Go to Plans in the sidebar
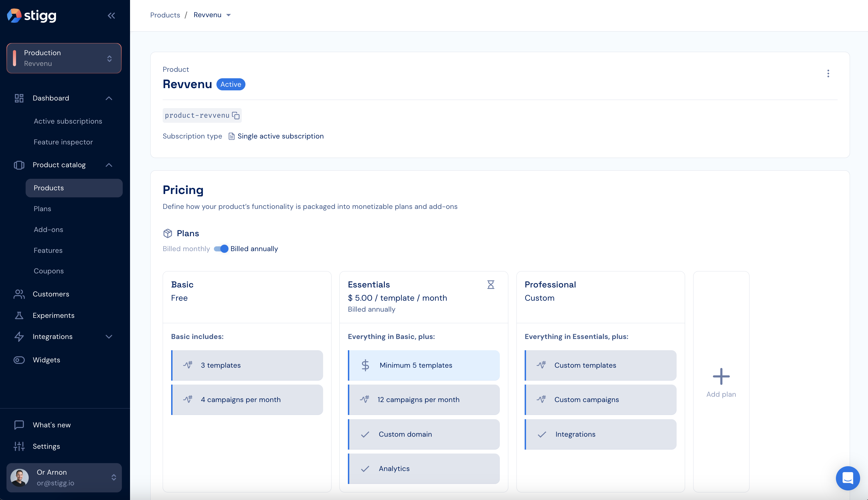The height and width of the screenshot is (500, 868). pyautogui.click(x=42, y=209)
